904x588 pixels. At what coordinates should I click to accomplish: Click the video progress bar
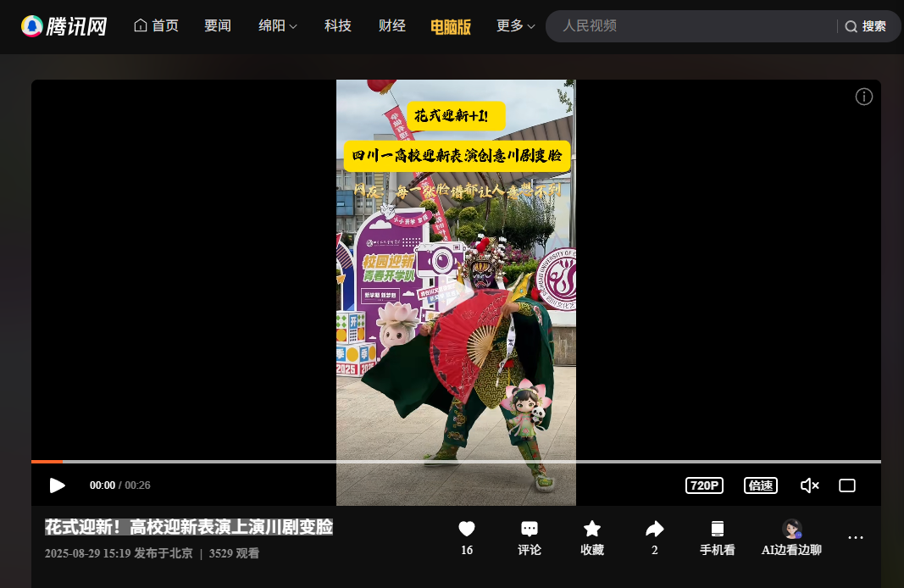[456, 462]
